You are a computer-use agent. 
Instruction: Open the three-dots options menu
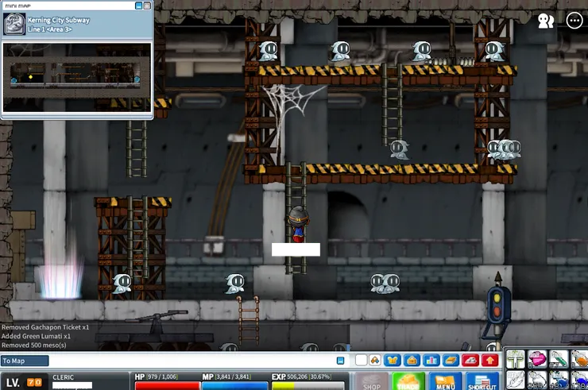tap(574, 21)
